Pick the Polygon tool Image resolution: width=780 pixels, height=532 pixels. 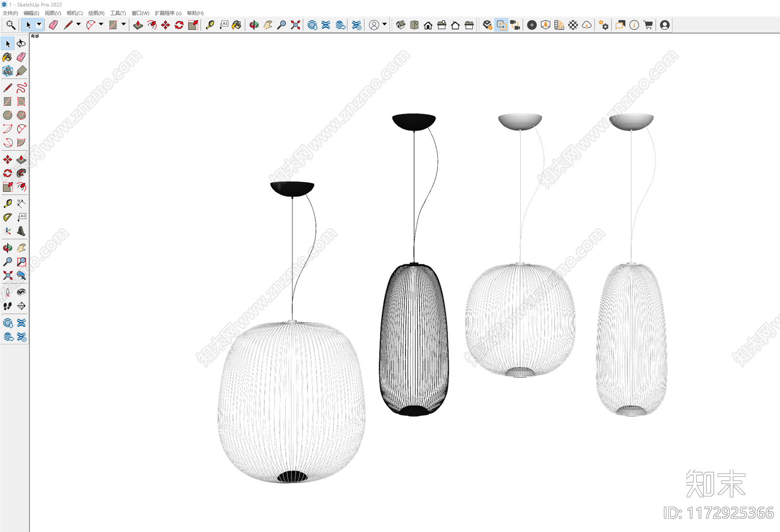coord(21,115)
